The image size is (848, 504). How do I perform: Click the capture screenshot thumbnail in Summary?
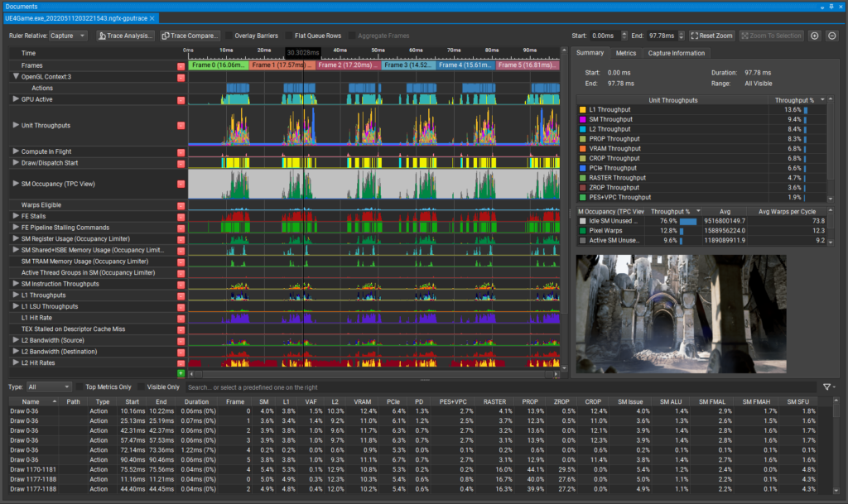coord(681,315)
